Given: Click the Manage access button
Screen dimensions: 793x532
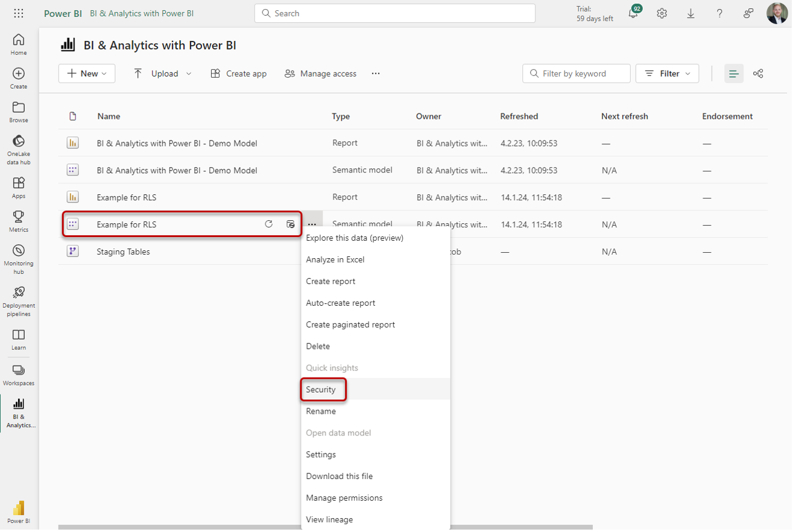Looking at the screenshot, I should tap(320, 74).
